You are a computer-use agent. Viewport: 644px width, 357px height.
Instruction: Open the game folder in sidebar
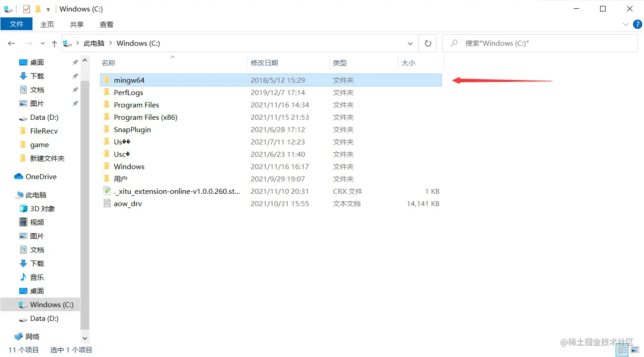(x=39, y=144)
